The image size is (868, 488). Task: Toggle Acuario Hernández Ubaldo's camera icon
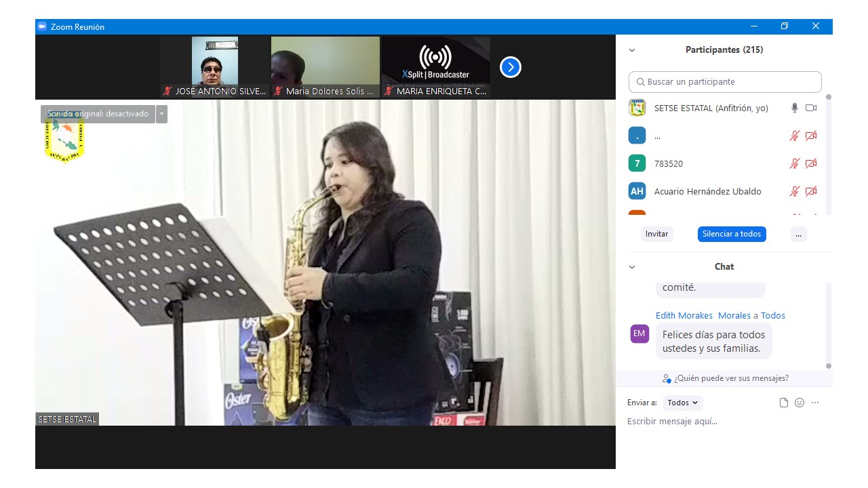(x=811, y=191)
